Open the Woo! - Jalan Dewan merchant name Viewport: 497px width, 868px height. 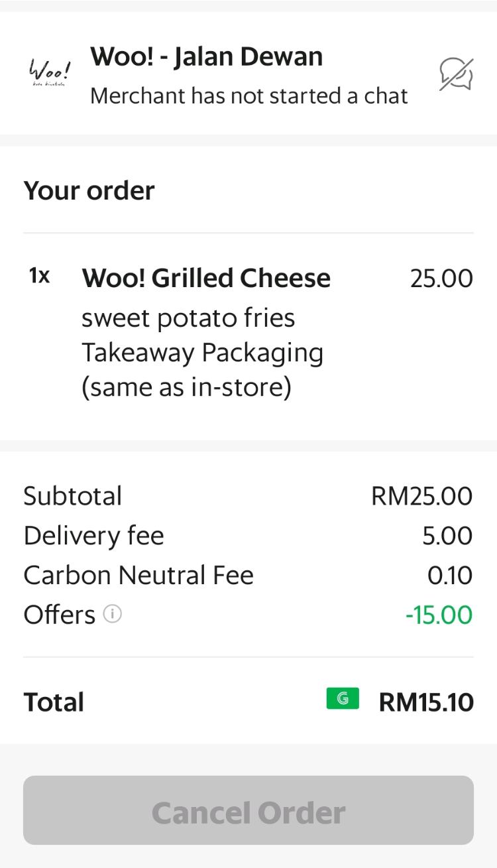(206, 57)
